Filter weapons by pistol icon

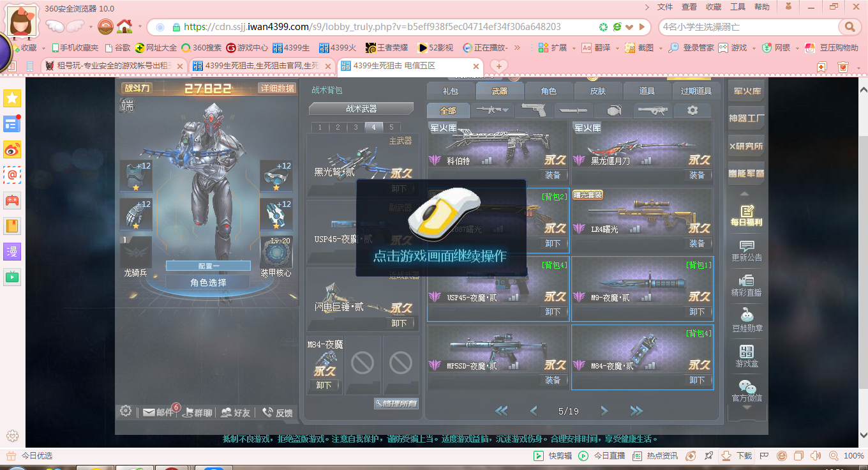[534, 110]
